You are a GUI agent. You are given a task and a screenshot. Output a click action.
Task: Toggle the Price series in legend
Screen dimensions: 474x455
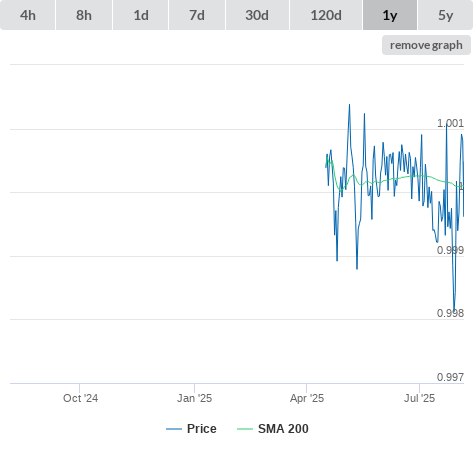(191, 429)
